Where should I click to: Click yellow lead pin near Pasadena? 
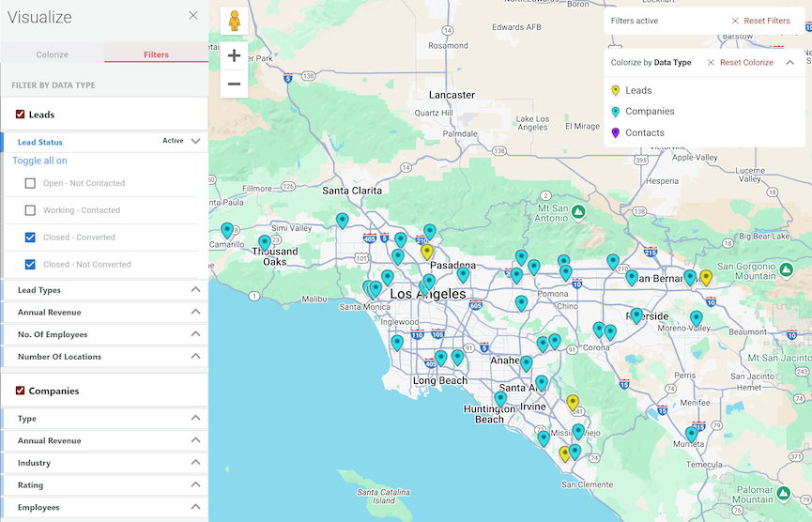coord(427,252)
